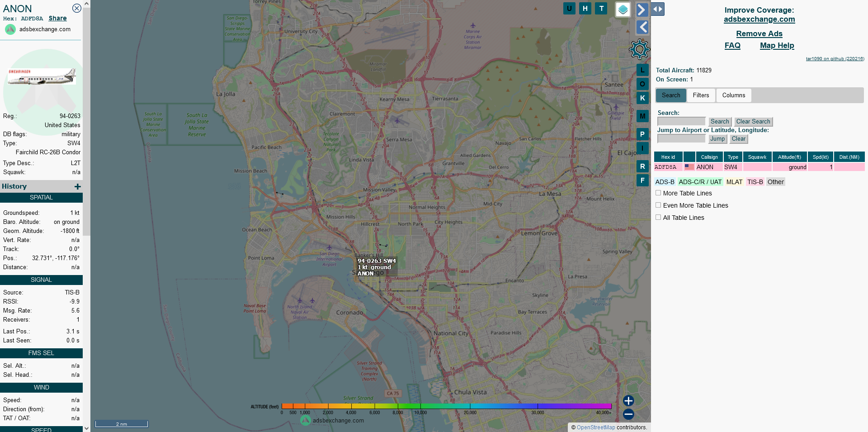
Task: Enable All Table Lines checkbox
Action: (658, 217)
